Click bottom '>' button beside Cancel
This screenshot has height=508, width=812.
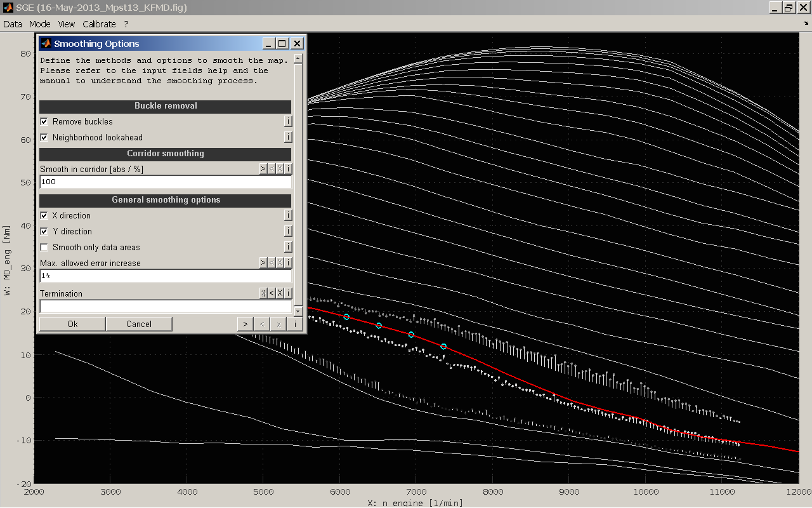point(246,324)
